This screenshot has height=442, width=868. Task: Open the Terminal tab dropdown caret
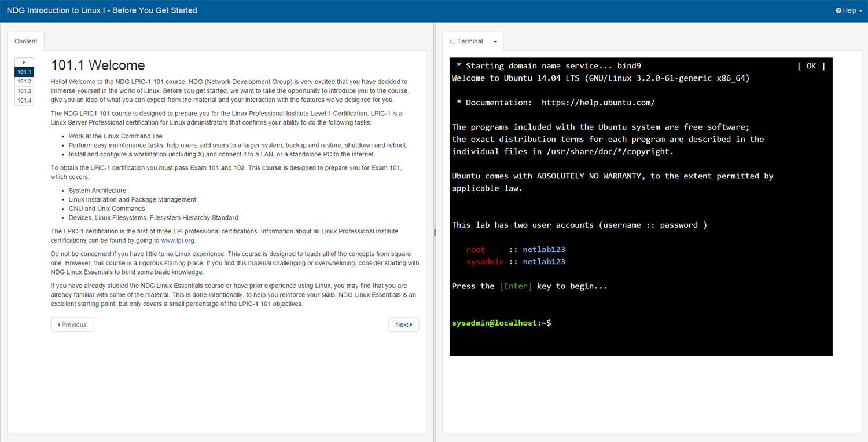point(495,42)
